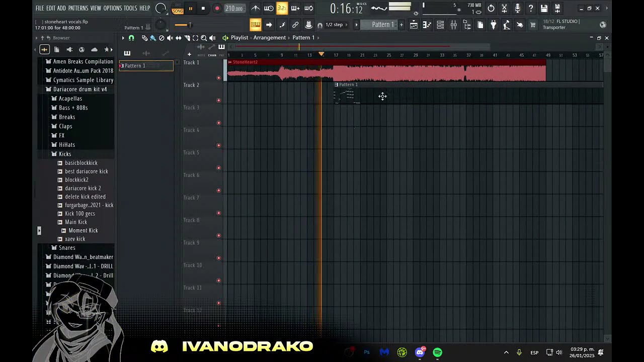Mute Track 5 using its dot

[218, 168]
